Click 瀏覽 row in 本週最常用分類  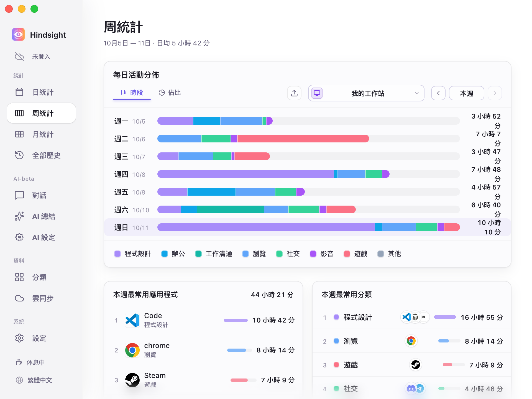click(x=412, y=341)
